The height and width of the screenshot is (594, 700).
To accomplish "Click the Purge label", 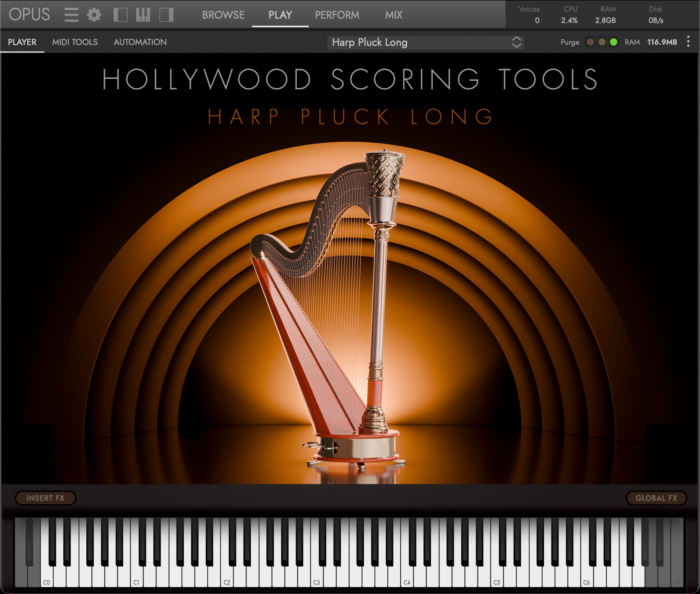I will [x=570, y=42].
